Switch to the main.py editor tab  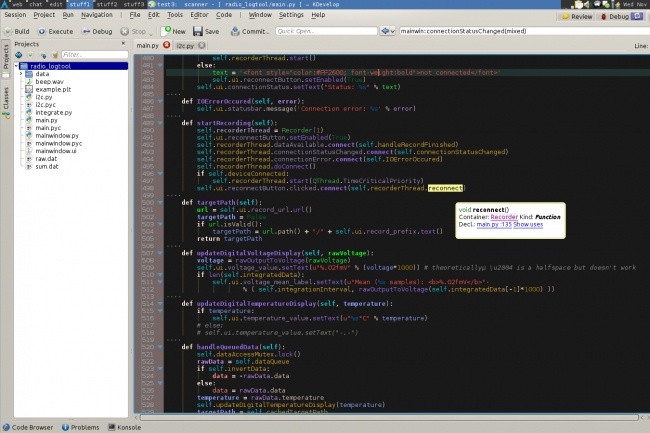148,46
